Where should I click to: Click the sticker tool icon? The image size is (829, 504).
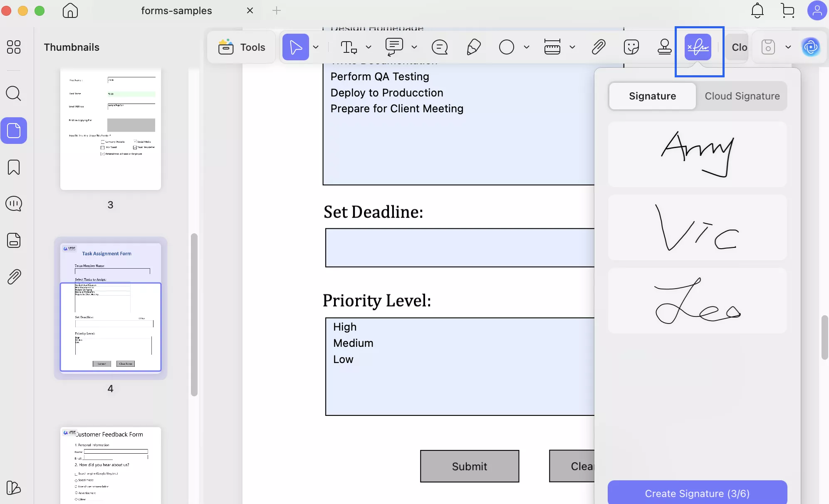tap(631, 47)
